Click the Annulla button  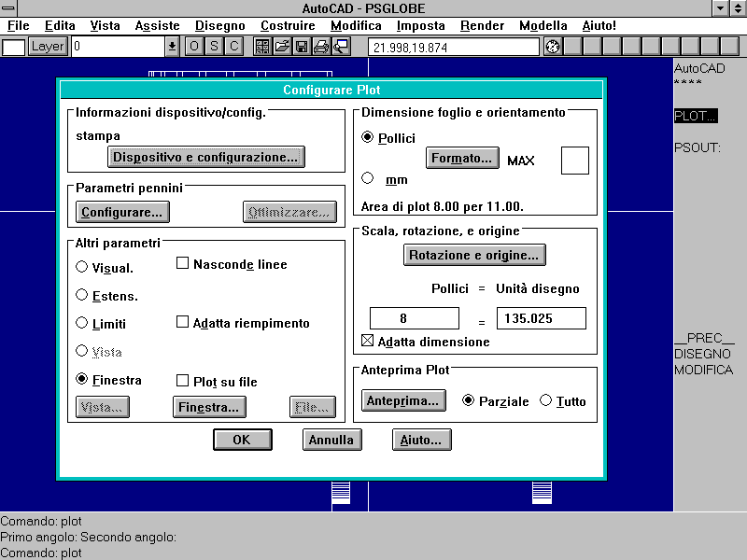(331, 440)
